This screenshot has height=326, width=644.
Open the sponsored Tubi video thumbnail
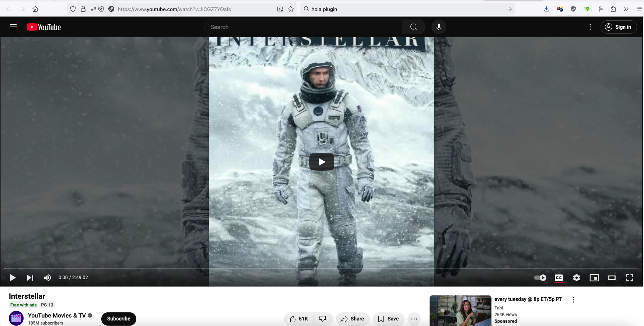click(461, 311)
